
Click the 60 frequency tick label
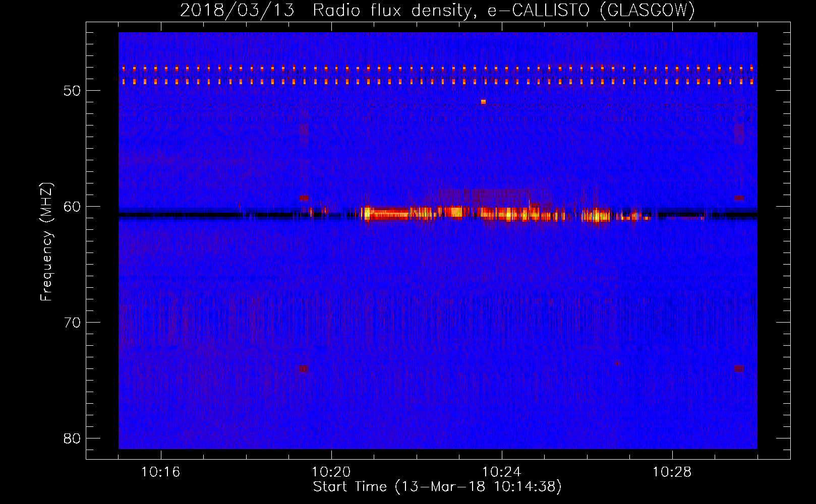pyautogui.click(x=72, y=207)
